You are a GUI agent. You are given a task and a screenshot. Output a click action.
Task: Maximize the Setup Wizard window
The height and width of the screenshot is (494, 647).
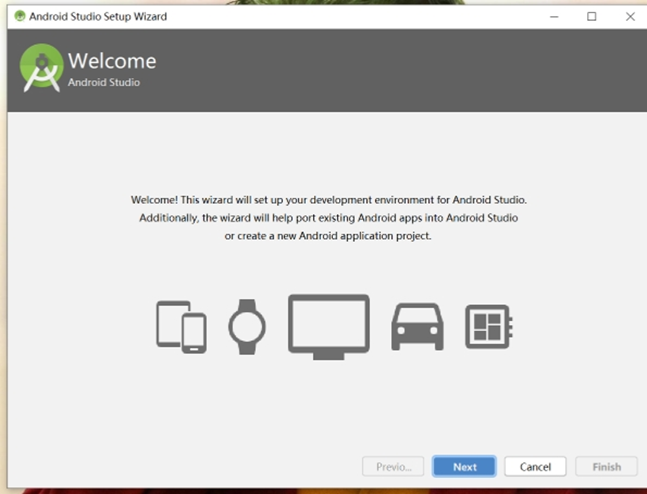592,17
